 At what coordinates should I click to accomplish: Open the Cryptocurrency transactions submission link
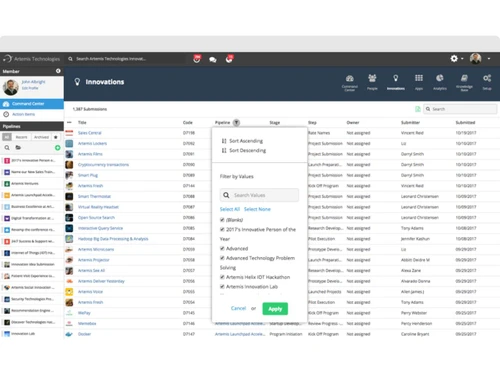[x=103, y=165]
